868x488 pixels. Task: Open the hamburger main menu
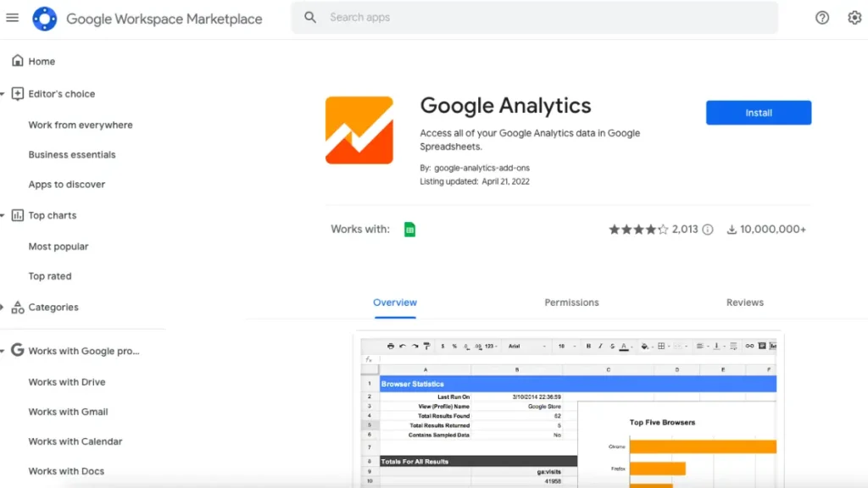12,18
